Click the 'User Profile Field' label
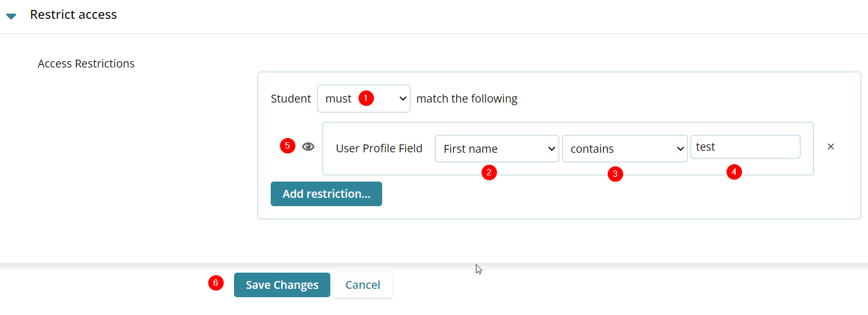The width and height of the screenshot is (868, 315). pyautogui.click(x=379, y=149)
